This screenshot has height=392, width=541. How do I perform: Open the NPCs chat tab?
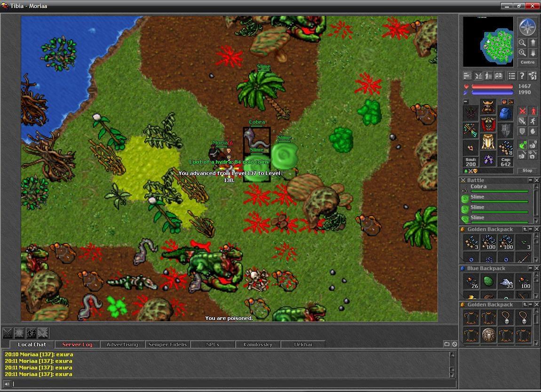(x=213, y=344)
